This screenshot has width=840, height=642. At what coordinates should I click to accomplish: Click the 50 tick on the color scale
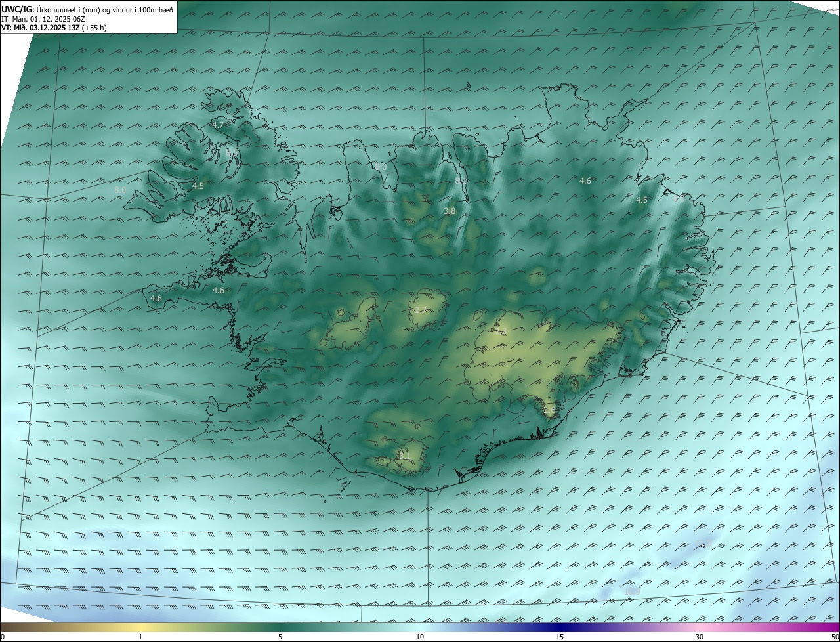(x=835, y=637)
